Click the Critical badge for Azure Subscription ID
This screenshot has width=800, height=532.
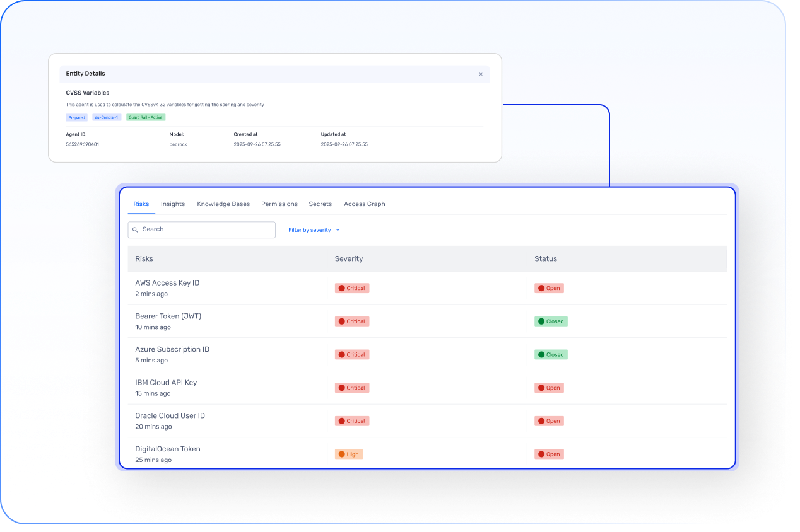352,354
